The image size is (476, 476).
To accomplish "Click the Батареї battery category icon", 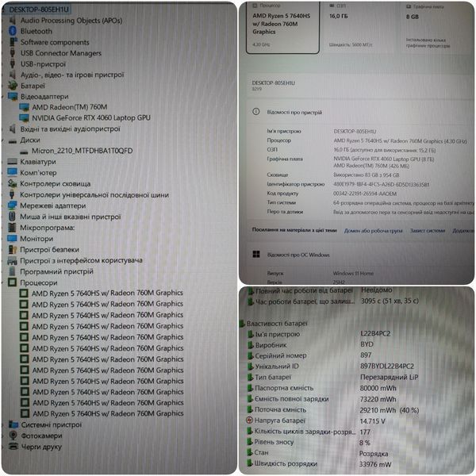I will (13, 86).
